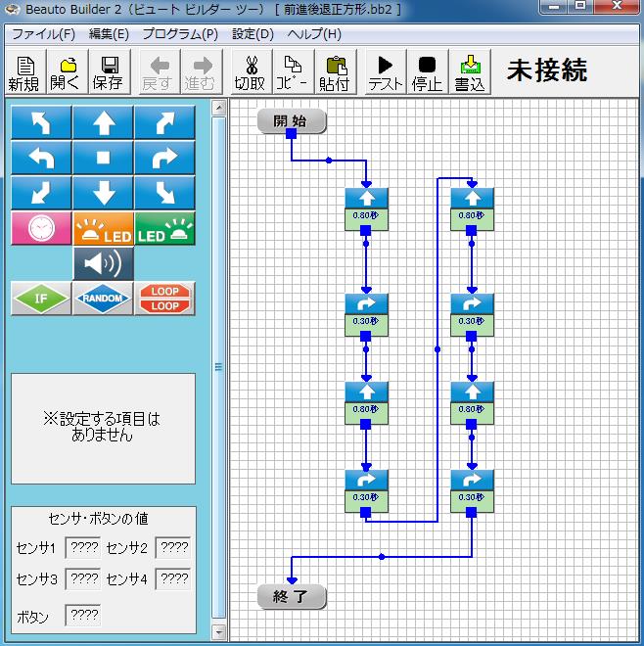644x646 pixels.
Task: Click the 開始 start node
Action: pyautogui.click(x=291, y=121)
